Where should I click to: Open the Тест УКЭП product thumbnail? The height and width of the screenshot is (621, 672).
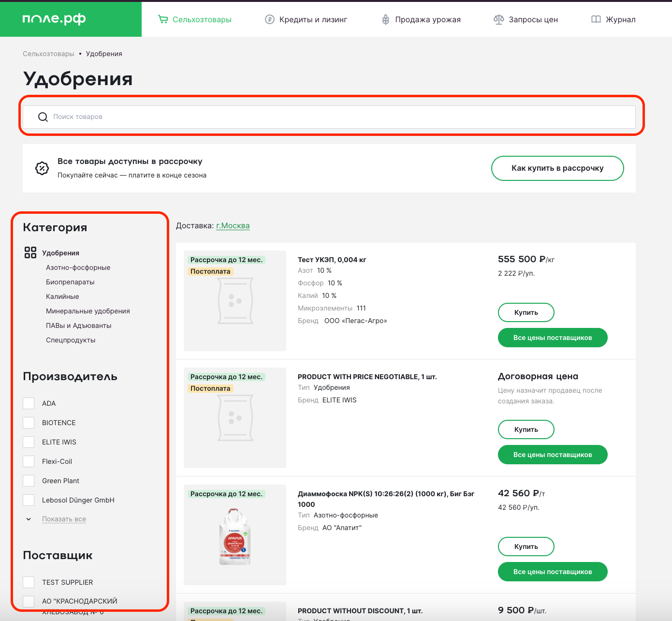coord(235,301)
